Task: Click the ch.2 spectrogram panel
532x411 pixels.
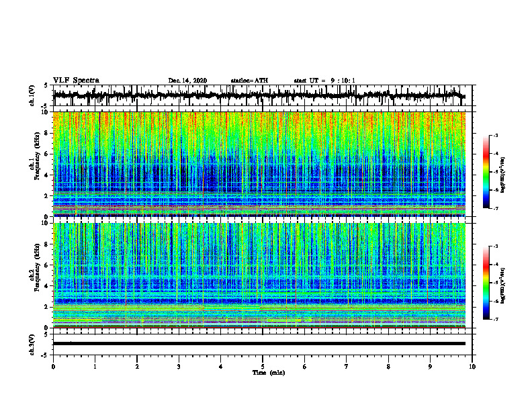Action: click(259, 275)
